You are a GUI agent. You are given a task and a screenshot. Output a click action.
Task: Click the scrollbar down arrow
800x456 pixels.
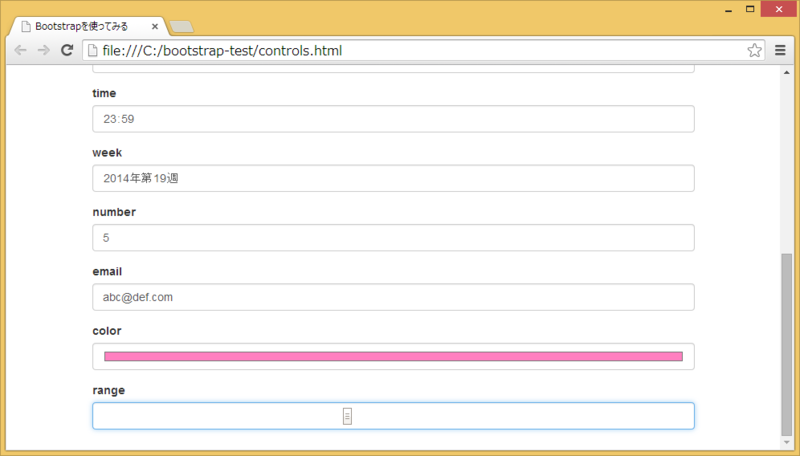pos(786,443)
